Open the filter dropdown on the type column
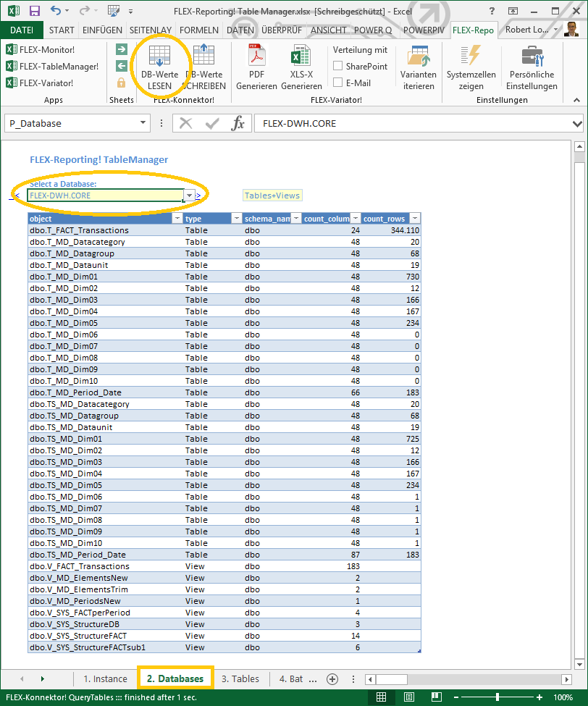This screenshot has height=706, width=588. pos(236,218)
